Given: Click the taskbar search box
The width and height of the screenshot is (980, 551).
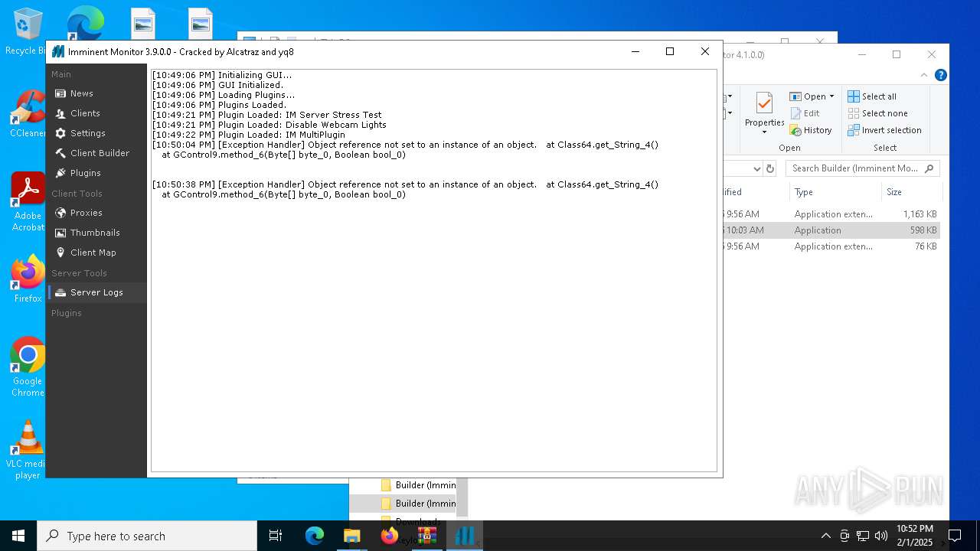Looking at the screenshot, I should point(147,536).
